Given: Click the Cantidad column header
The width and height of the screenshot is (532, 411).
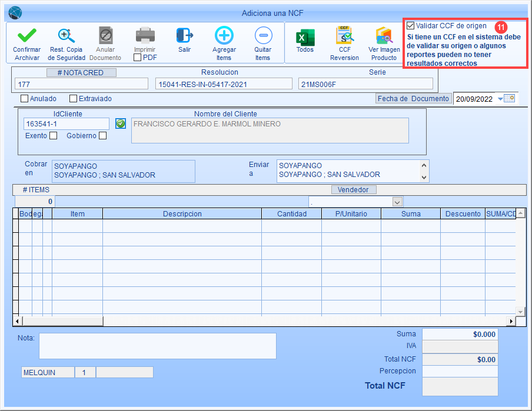Looking at the screenshot, I should click(292, 214).
